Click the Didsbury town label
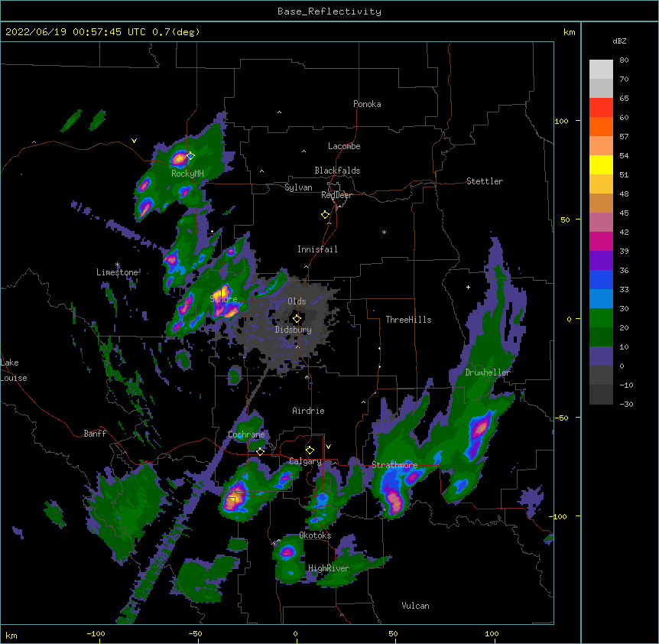Viewport: 659px width, 644px height. pyautogui.click(x=293, y=330)
